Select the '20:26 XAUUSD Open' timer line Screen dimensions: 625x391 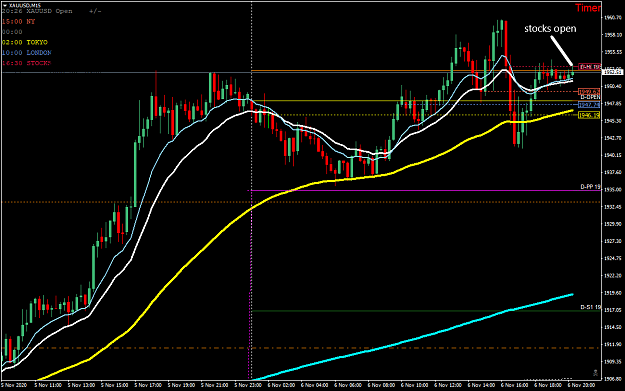click(37, 11)
